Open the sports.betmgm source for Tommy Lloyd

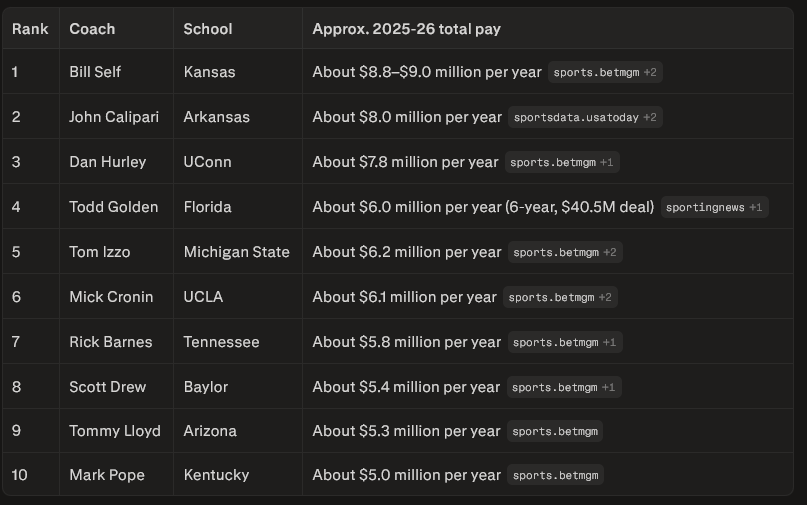[555, 431]
